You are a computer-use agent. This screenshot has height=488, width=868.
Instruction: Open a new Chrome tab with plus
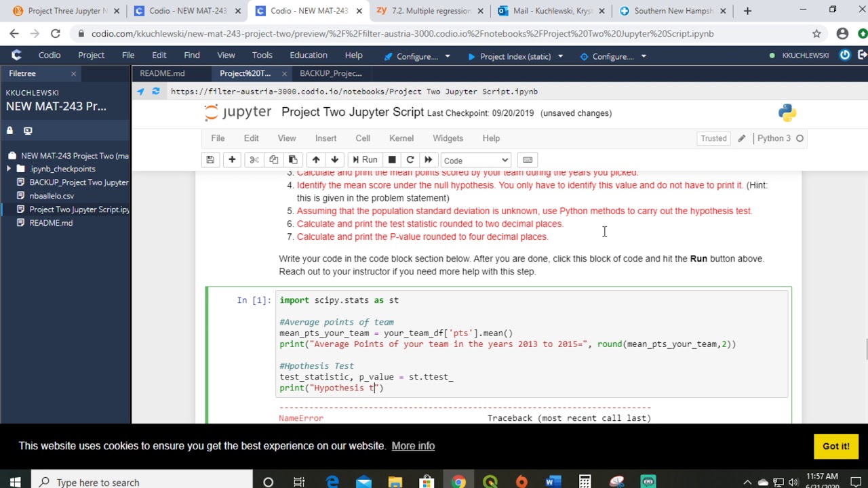pos(747,11)
